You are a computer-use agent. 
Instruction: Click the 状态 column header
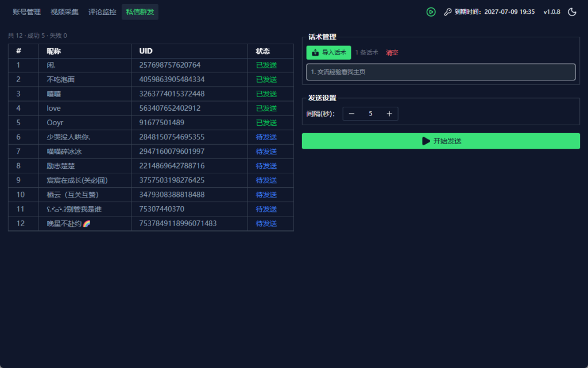(x=263, y=51)
